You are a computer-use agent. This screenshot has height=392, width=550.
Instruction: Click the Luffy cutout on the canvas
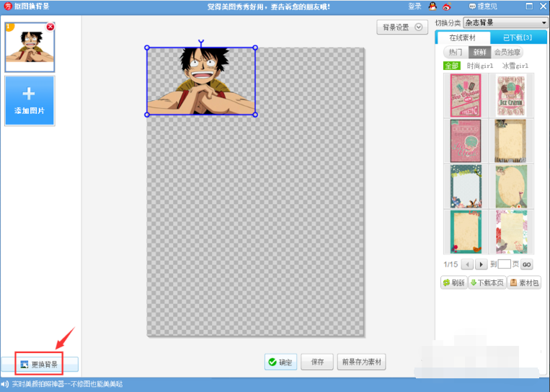[x=201, y=81]
